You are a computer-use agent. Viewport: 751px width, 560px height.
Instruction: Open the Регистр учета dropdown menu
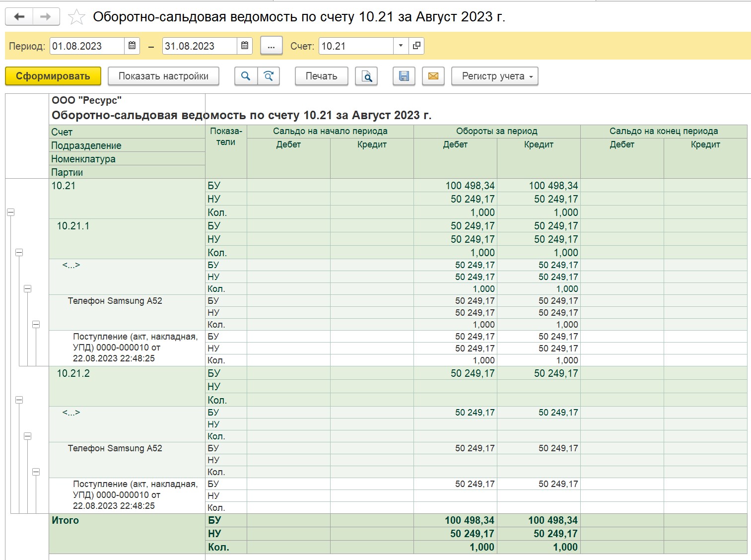(495, 76)
